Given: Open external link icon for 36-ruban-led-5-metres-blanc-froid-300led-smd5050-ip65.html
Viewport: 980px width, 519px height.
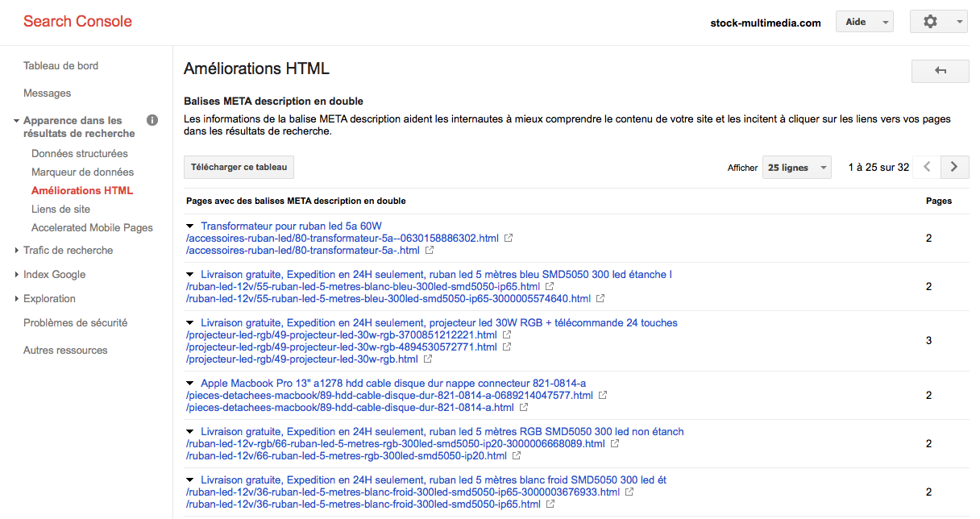Looking at the screenshot, I should click(550, 504).
